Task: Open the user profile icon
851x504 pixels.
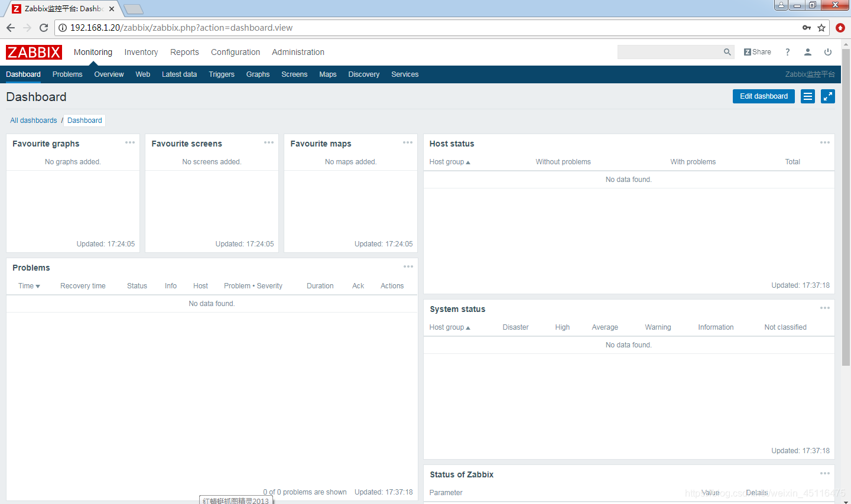Action: [808, 52]
